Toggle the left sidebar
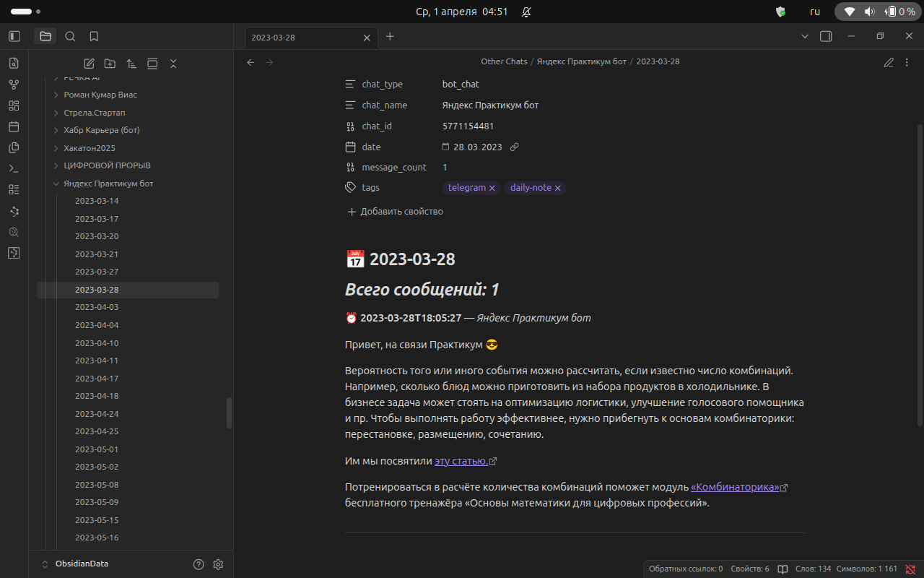This screenshot has width=924, height=578. pos(14,36)
